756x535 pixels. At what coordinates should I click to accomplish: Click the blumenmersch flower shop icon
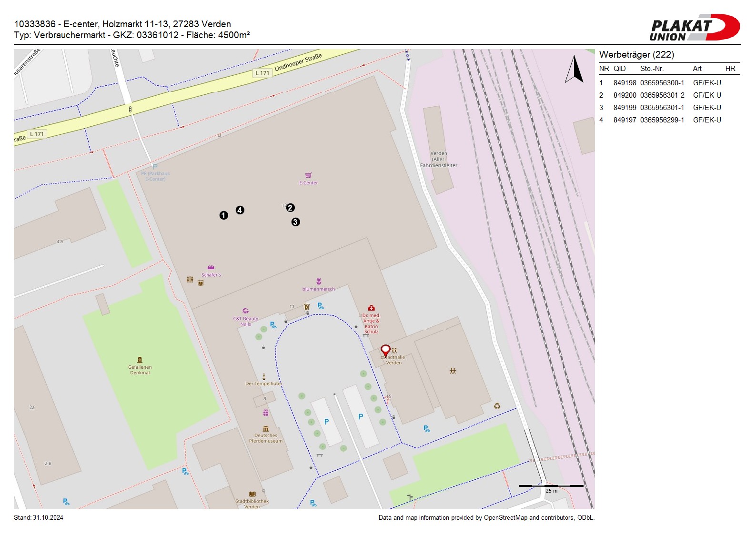319,282
